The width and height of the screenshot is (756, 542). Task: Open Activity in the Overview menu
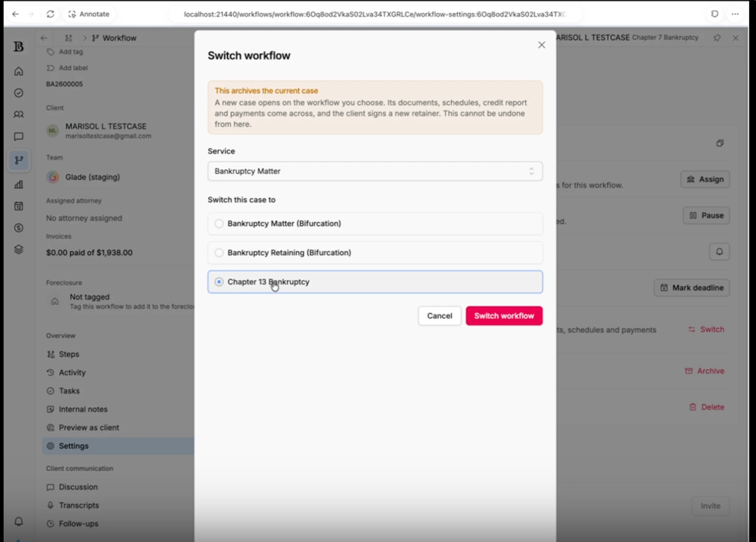coord(72,372)
